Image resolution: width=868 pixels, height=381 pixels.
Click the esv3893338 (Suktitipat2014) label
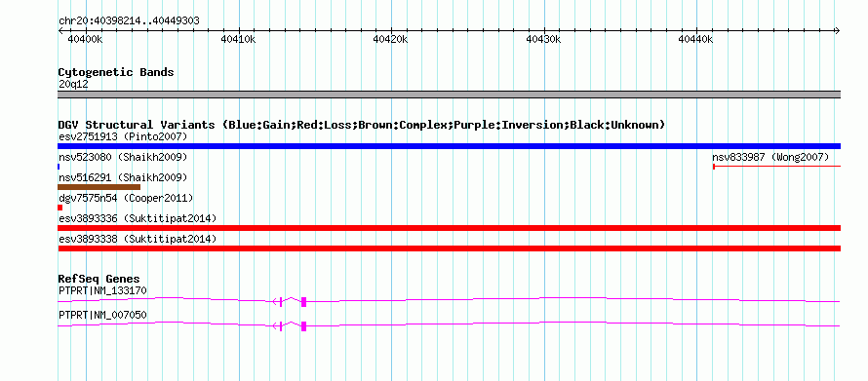pos(138,239)
